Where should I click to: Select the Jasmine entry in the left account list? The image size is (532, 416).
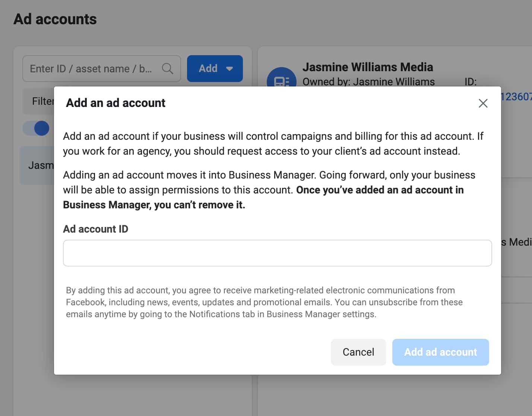[x=41, y=165]
